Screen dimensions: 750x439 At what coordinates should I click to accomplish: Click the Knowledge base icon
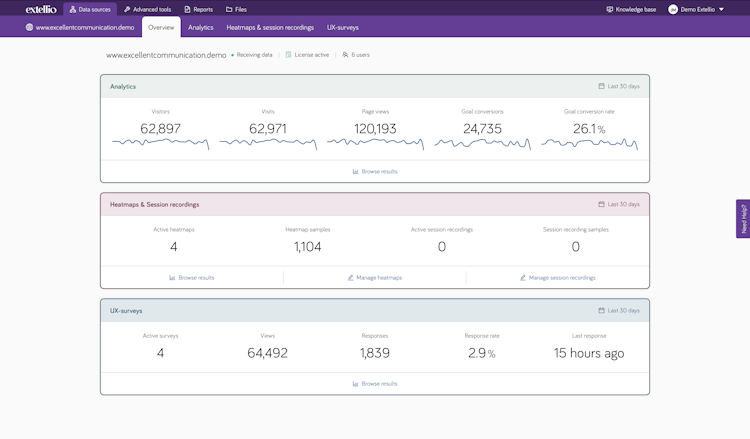610,9
